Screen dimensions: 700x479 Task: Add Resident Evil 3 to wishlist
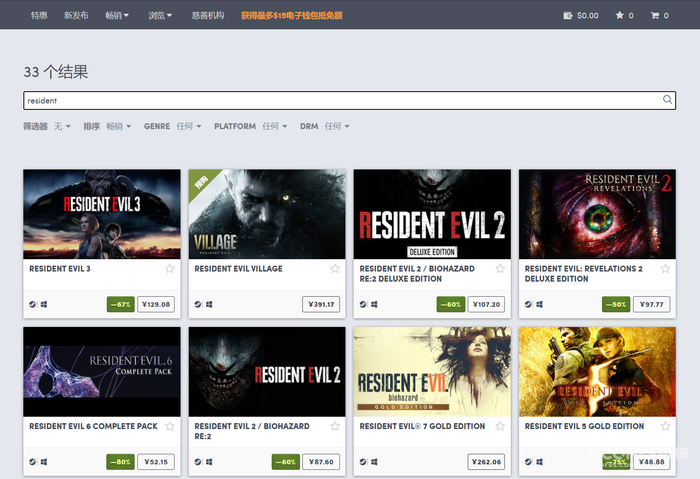(170, 268)
